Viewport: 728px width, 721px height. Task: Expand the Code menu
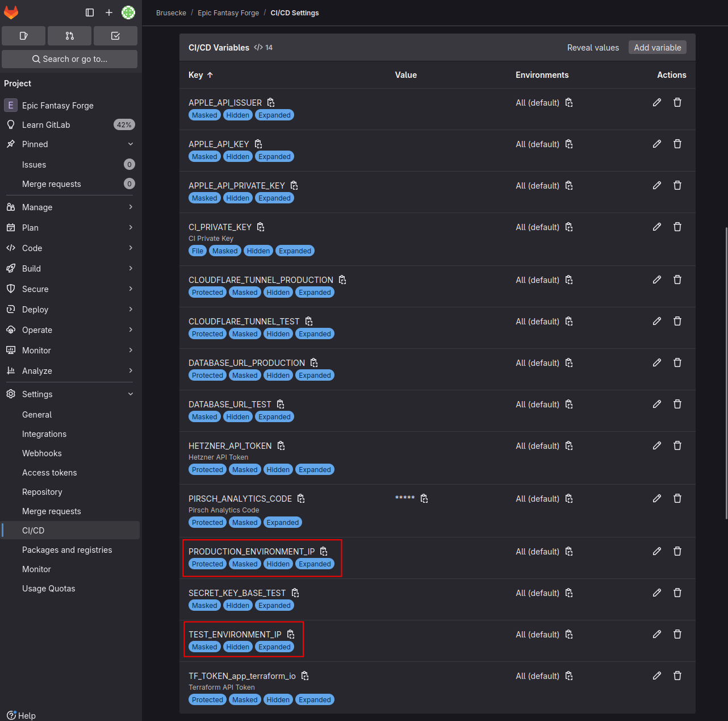(x=70, y=248)
